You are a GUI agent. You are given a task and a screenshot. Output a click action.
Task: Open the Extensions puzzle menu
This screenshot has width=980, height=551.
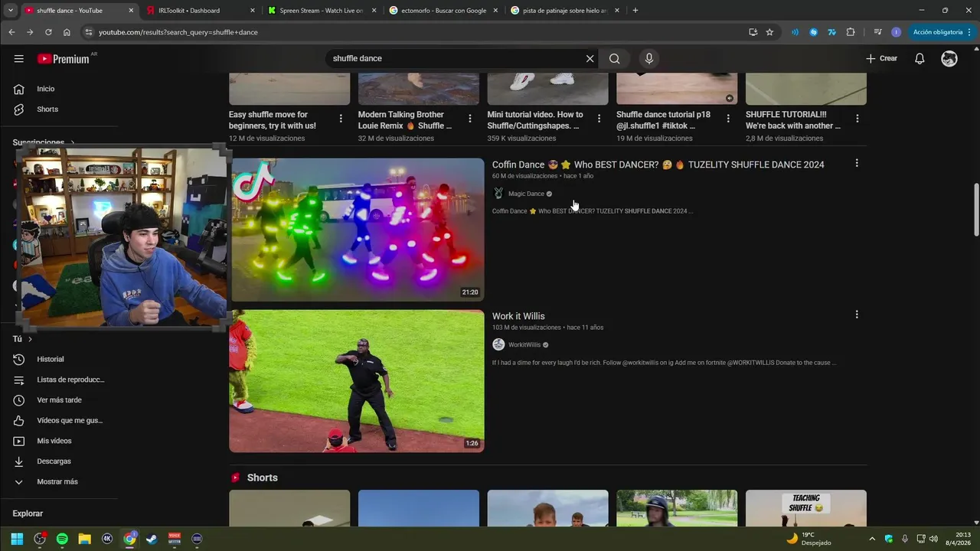click(851, 32)
